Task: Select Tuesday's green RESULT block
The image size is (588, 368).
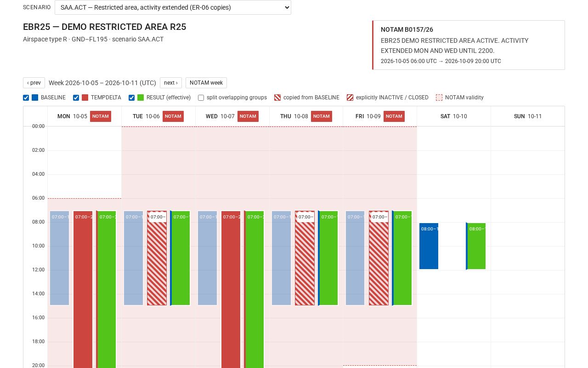Action: point(181,258)
